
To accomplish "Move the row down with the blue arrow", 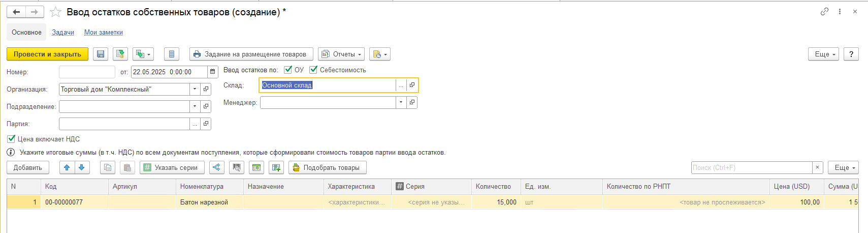I will tap(82, 167).
